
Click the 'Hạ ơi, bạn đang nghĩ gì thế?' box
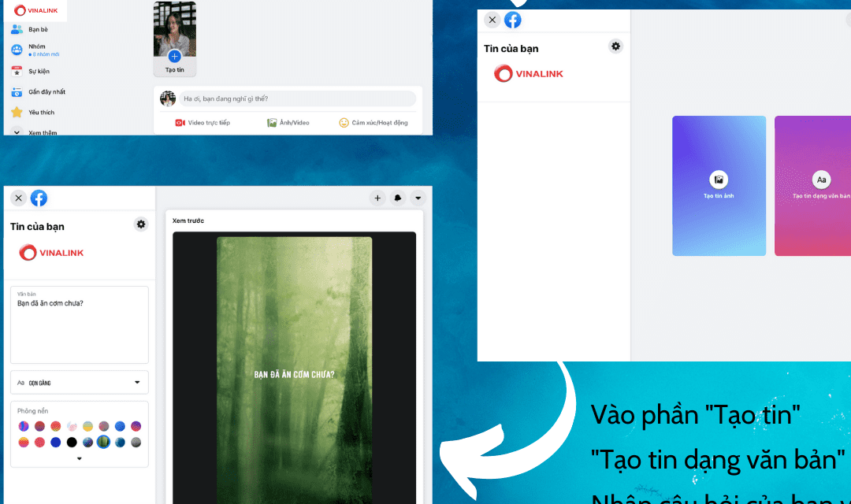[x=297, y=98]
